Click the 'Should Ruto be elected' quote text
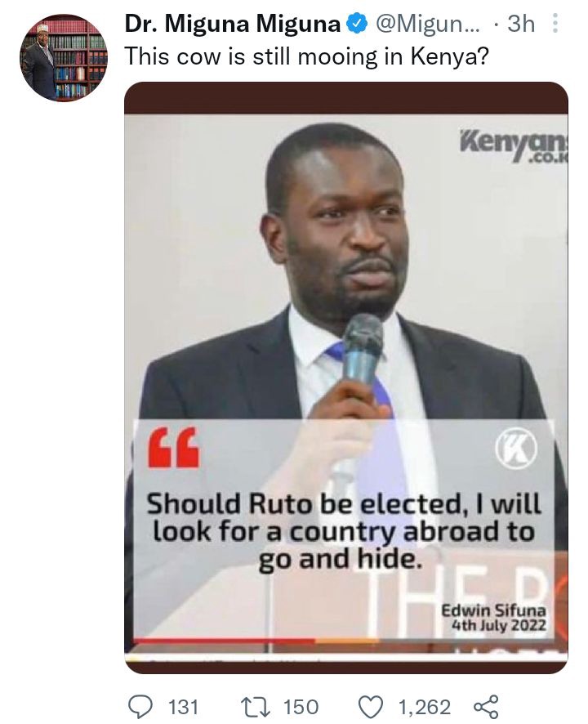Viewport: 588px width, 724px height. pos(343,531)
